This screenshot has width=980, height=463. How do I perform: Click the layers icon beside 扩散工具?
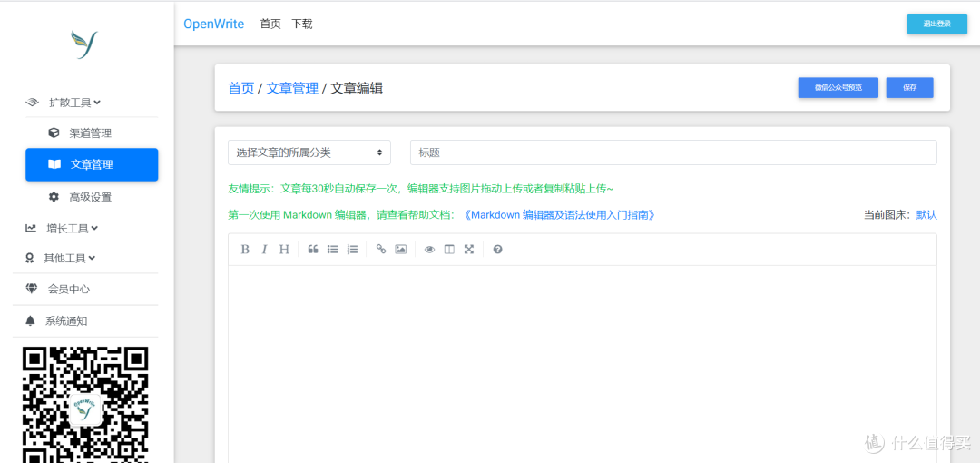32,102
